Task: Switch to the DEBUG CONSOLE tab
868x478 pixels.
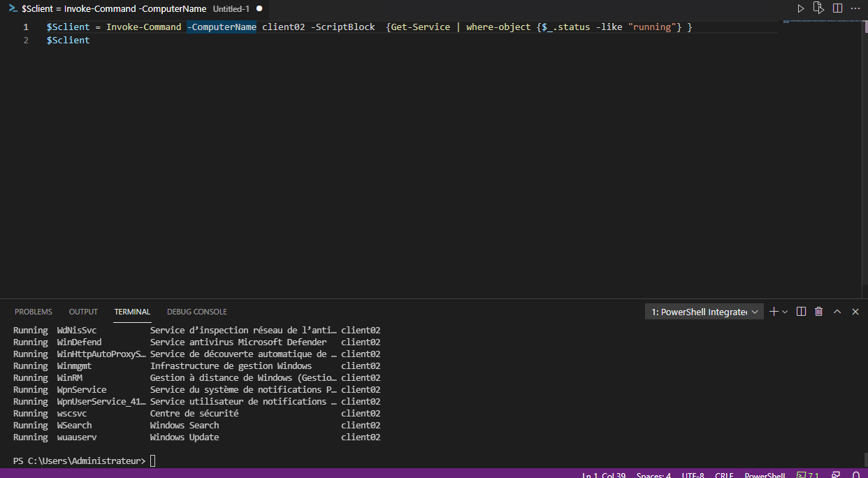Action: pyautogui.click(x=196, y=311)
